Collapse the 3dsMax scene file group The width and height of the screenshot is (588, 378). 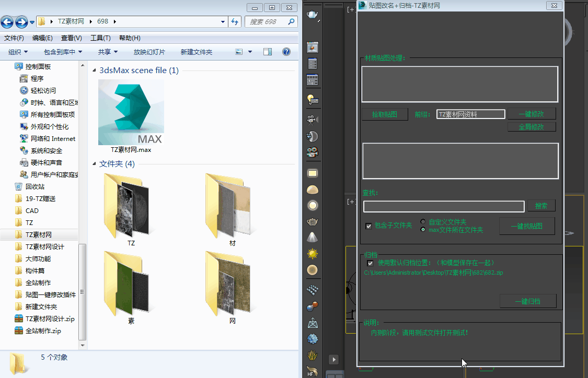point(94,70)
